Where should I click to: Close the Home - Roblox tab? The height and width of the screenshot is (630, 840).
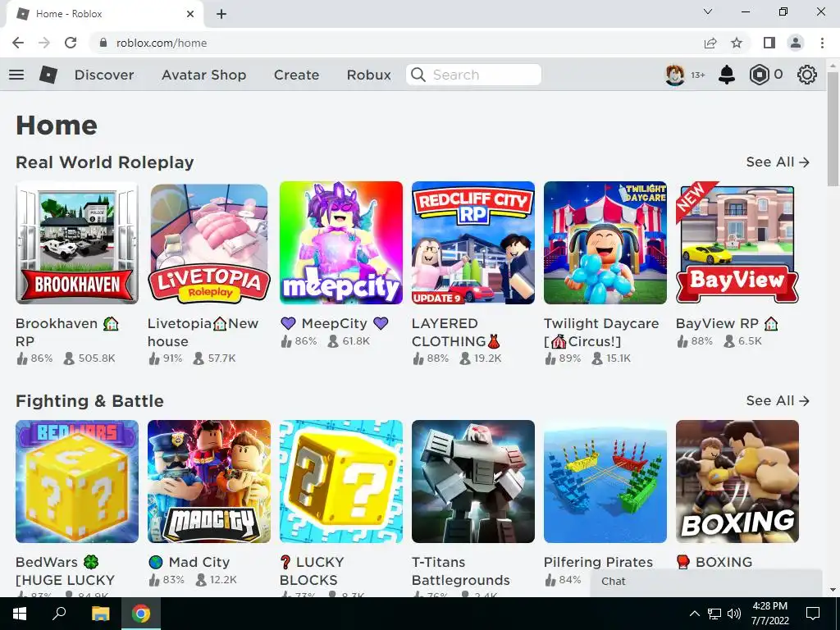(x=190, y=14)
